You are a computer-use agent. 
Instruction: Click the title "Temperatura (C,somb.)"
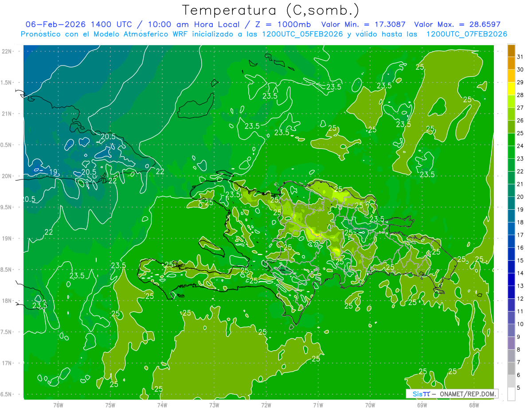point(270,10)
